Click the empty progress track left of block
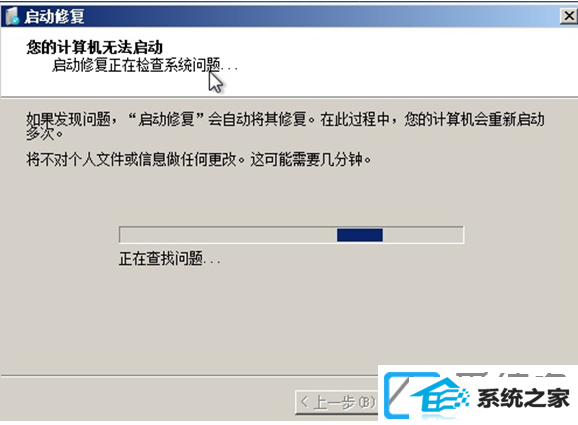The width and height of the screenshot is (578, 425). coord(228,235)
